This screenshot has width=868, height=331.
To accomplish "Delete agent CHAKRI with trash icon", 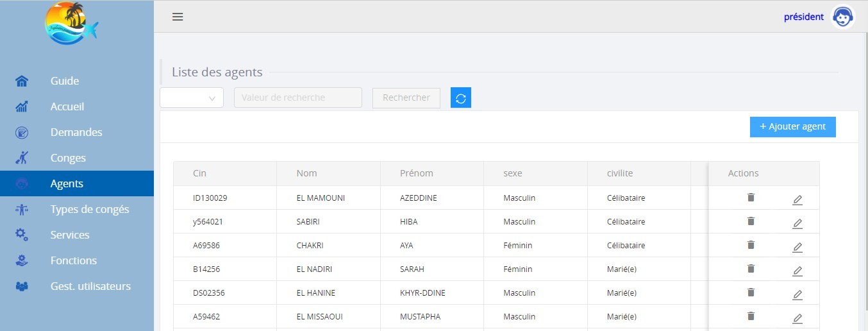I will (751, 245).
